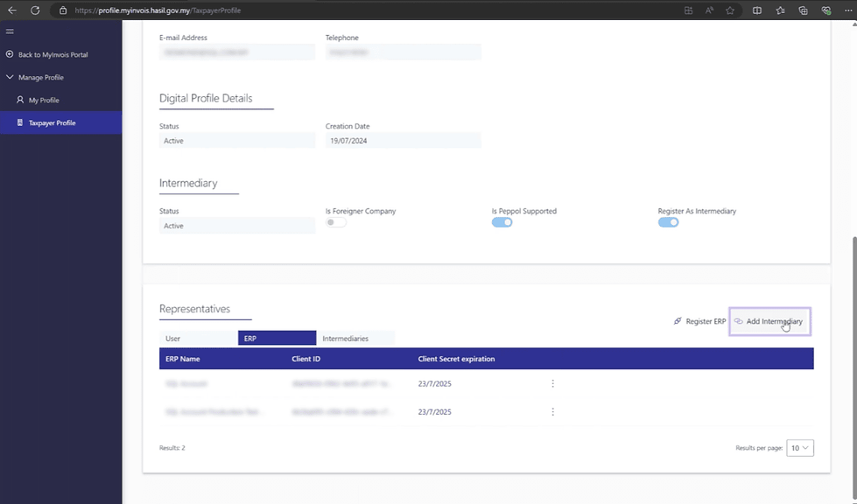Open the actions menu for the first ERP row
857x504 pixels.
tap(552, 383)
